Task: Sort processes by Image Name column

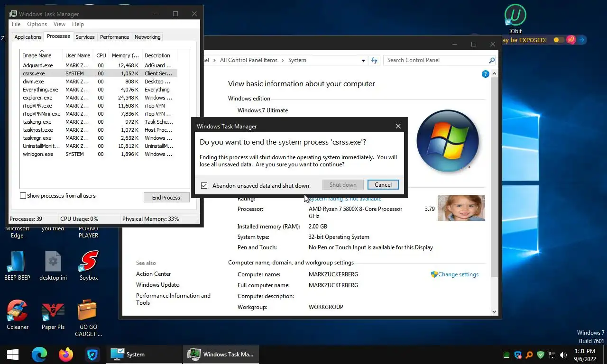Action: (x=42, y=55)
